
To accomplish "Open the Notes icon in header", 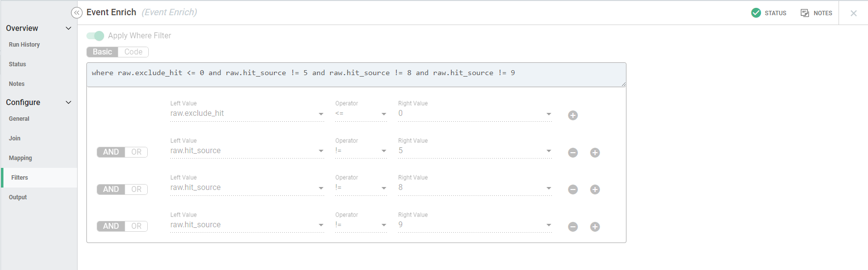I will tap(805, 13).
